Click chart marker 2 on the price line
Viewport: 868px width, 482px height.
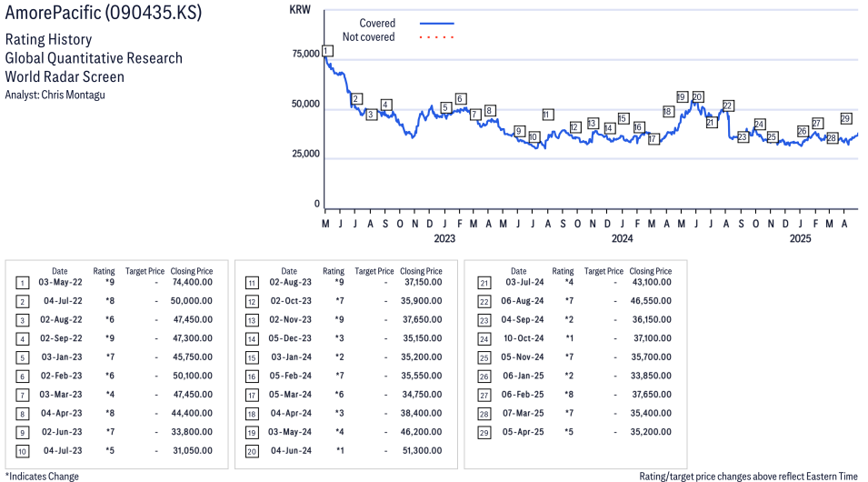pos(356,99)
